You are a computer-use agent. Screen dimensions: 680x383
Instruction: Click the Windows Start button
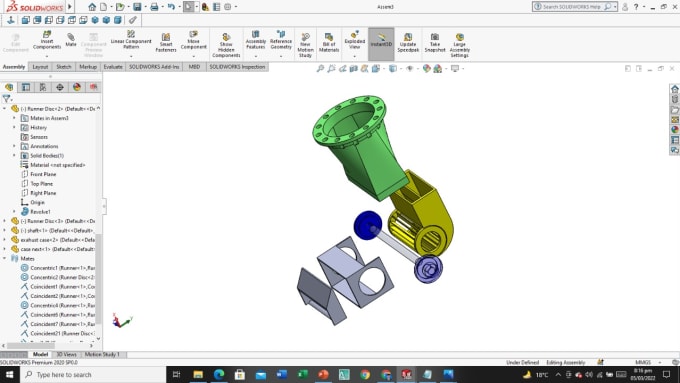point(9,375)
